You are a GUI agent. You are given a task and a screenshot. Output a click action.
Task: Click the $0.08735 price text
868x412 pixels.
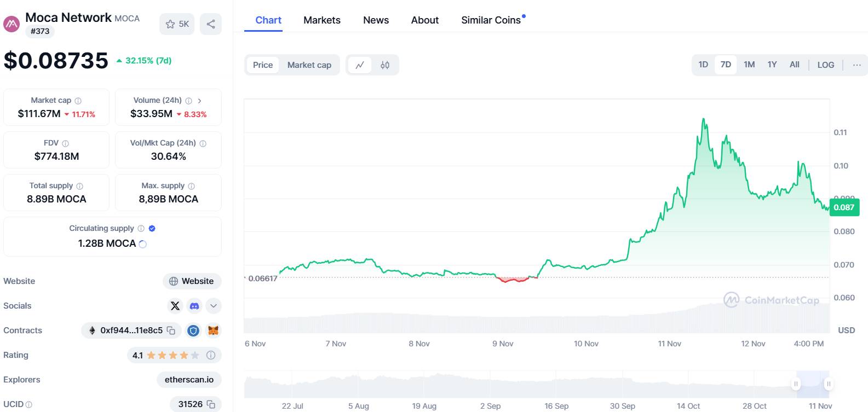(x=56, y=61)
